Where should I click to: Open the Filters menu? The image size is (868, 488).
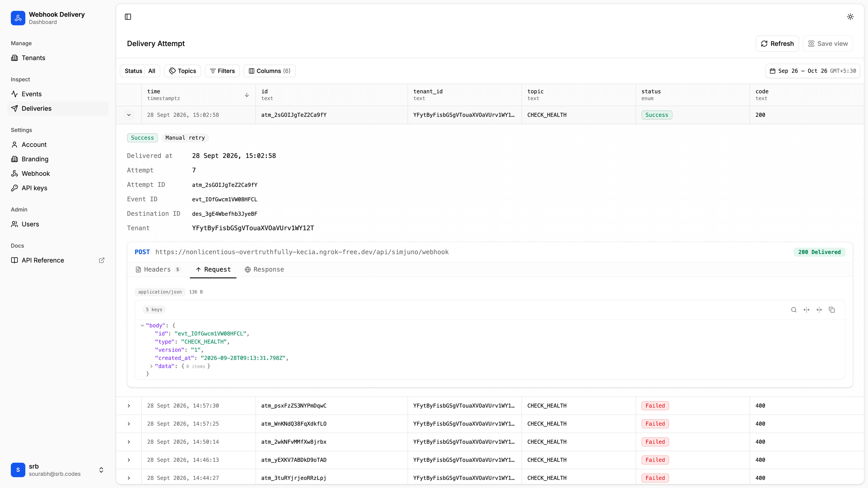[x=222, y=71]
